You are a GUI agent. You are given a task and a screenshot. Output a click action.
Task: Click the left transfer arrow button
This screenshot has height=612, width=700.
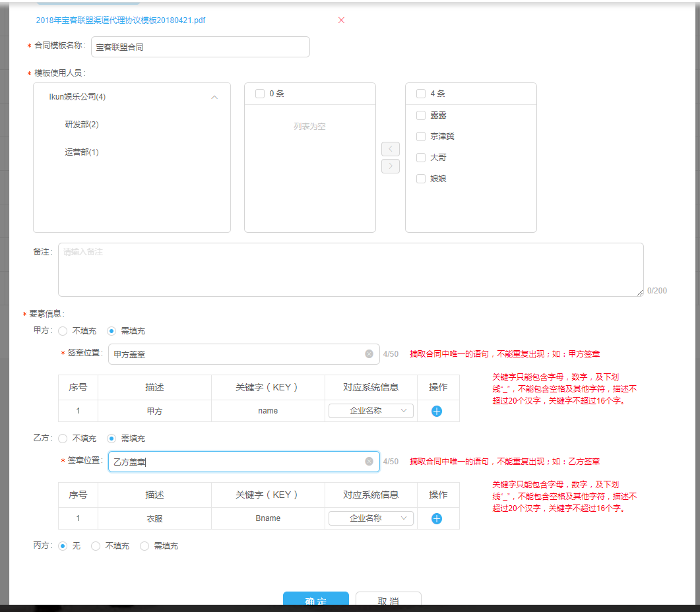pos(391,149)
